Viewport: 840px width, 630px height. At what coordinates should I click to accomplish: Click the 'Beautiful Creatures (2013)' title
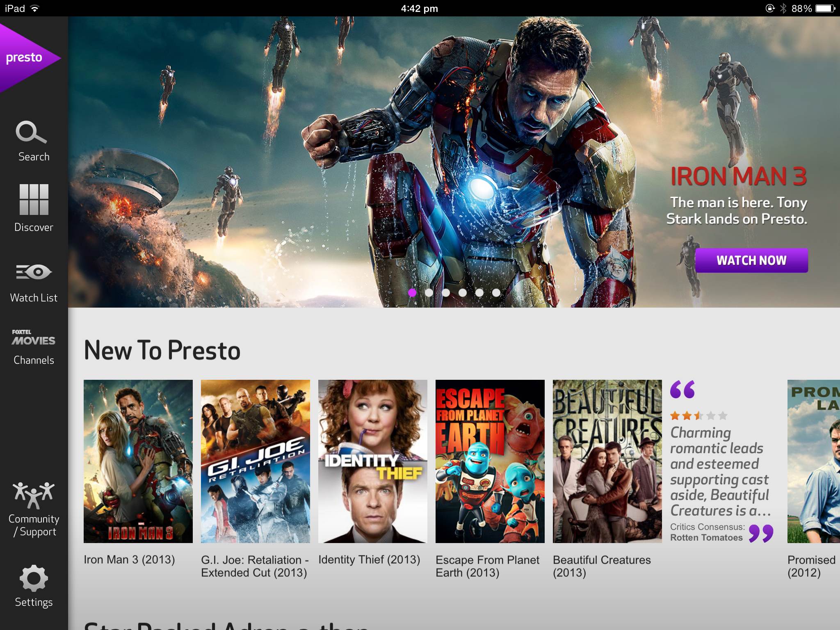click(x=602, y=566)
